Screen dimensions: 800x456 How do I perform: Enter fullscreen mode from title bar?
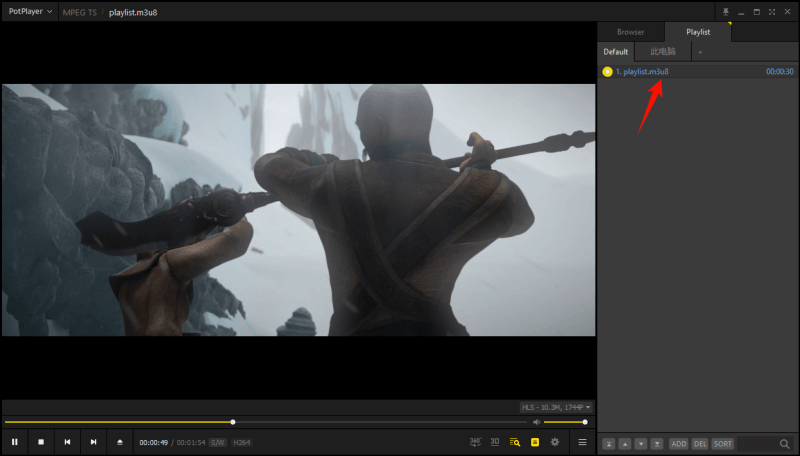pyautogui.click(x=772, y=12)
